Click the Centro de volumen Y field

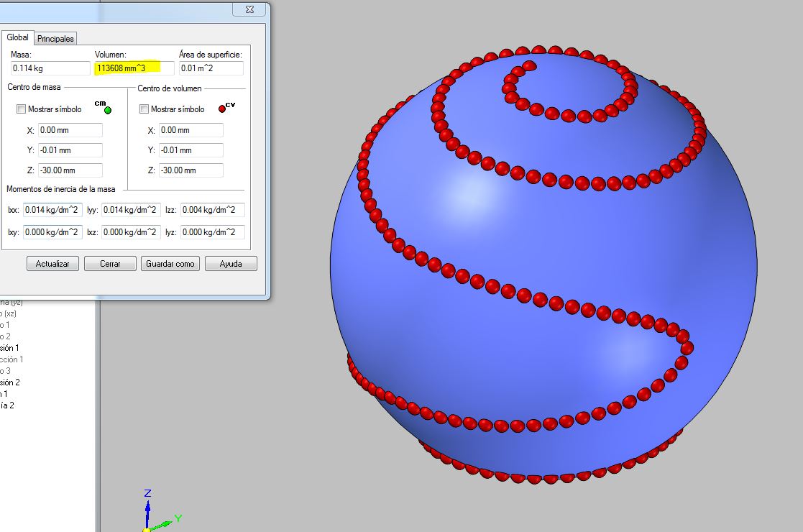(191, 150)
